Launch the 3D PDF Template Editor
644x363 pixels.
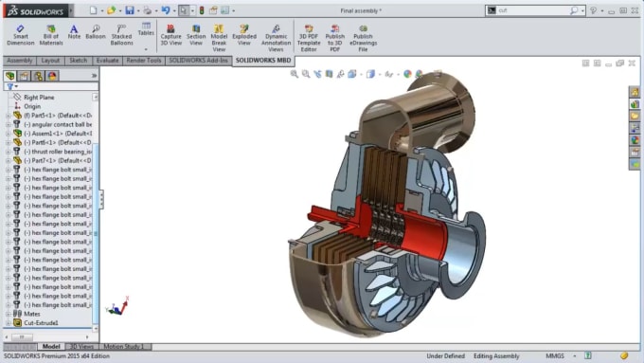(309, 38)
